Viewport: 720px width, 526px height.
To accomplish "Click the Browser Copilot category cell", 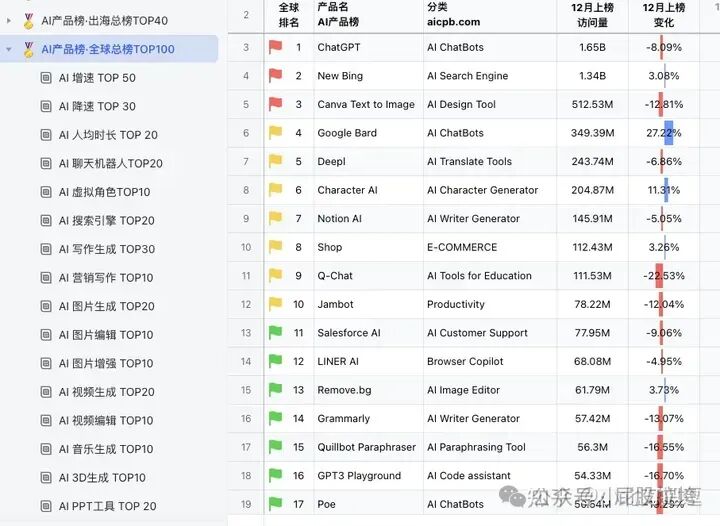I will coord(490,362).
